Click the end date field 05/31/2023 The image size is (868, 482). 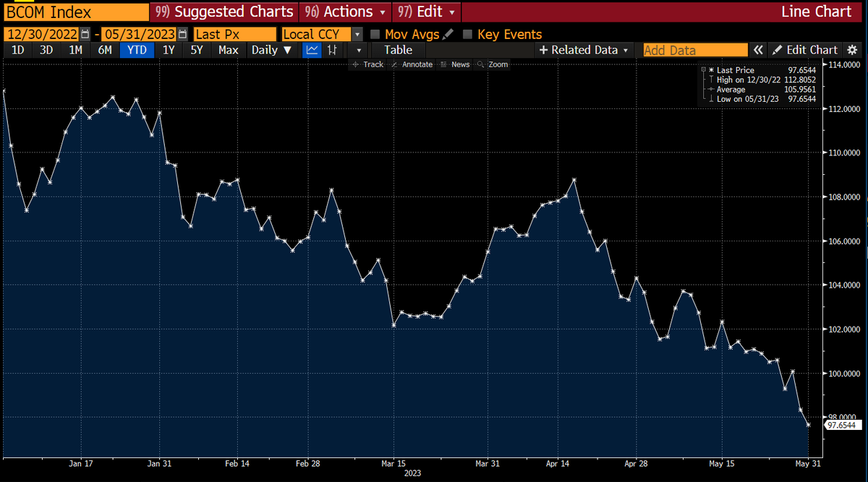pyautogui.click(x=139, y=34)
